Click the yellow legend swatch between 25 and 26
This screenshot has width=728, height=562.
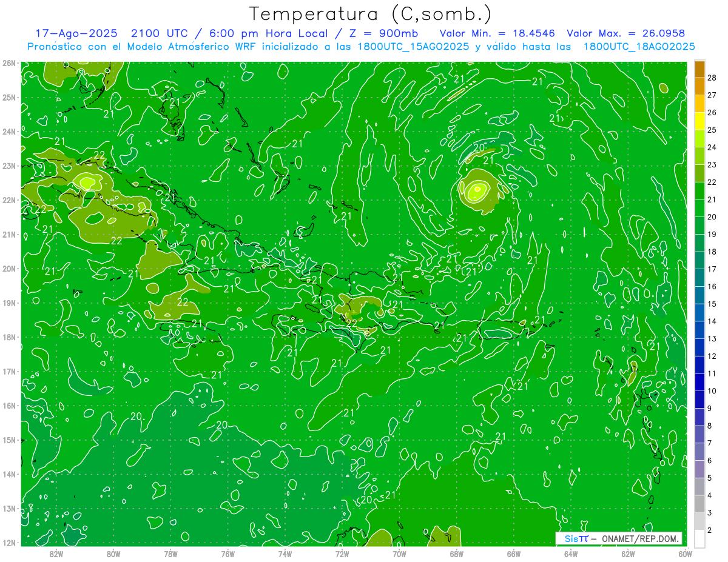699,121
